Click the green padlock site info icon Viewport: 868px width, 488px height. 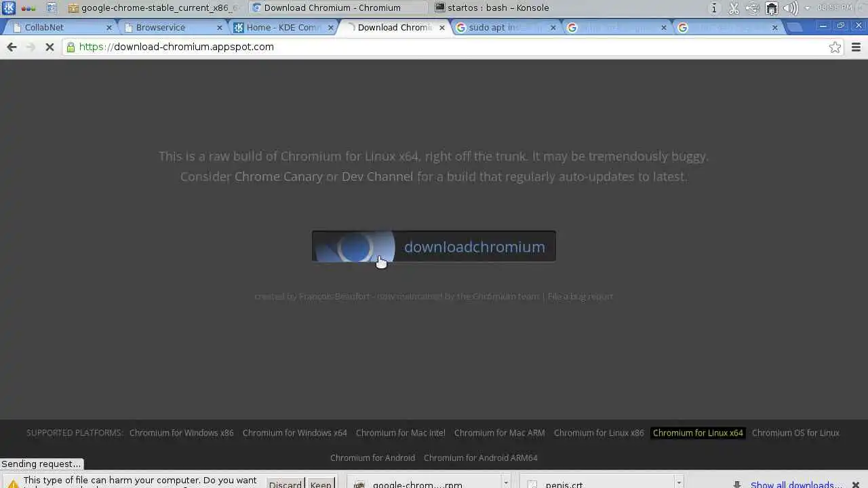[71, 47]
